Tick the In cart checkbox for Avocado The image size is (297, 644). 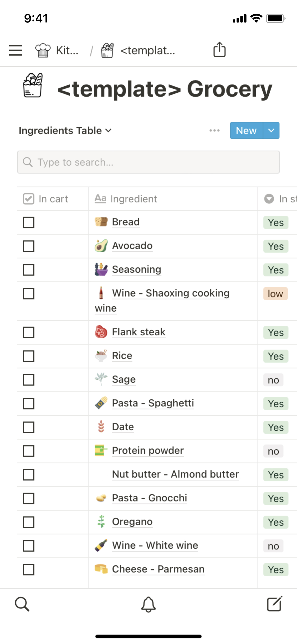click(x=29, y=246)
